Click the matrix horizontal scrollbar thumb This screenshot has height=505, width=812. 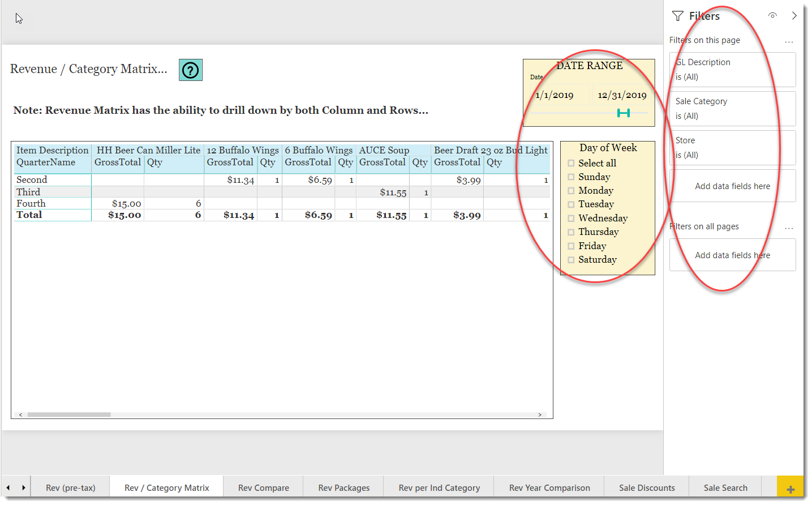tap(69, 415)
